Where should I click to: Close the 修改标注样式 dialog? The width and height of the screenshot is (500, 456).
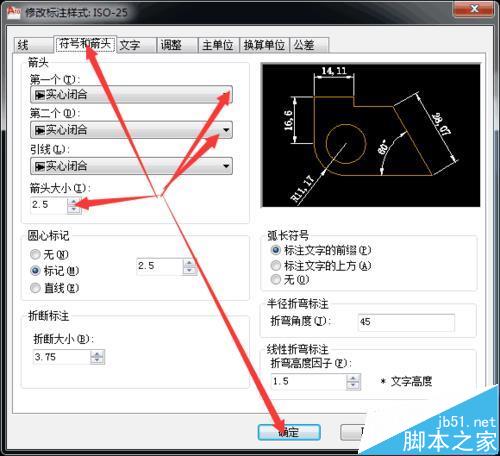474,9
